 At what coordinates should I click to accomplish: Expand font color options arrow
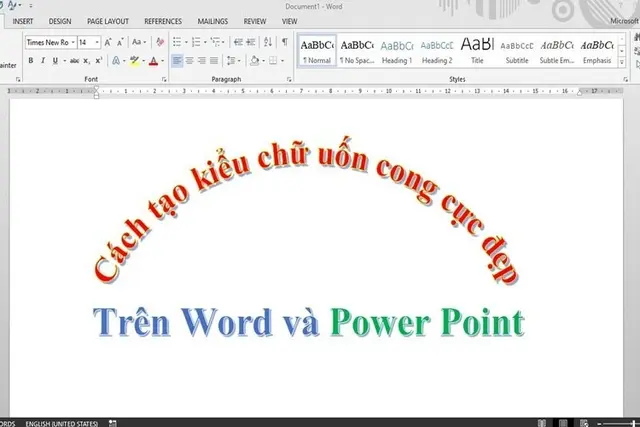click(x=162, y=61)
